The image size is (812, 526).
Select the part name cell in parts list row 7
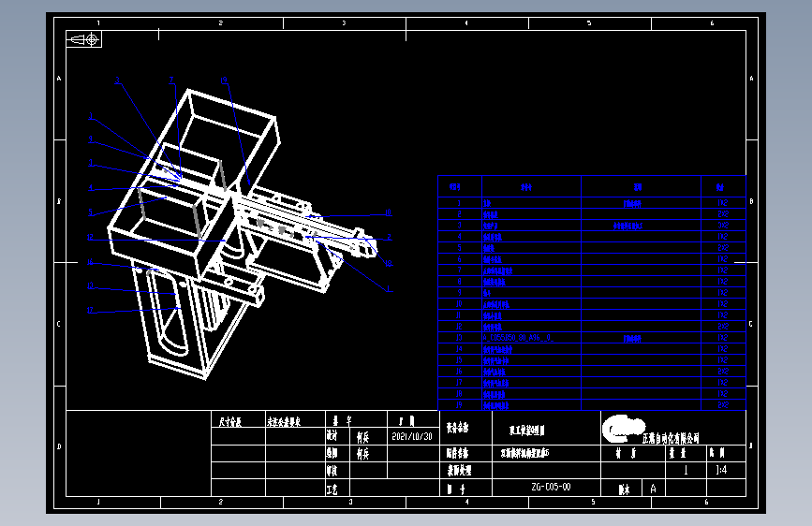(x=532, y=270)
